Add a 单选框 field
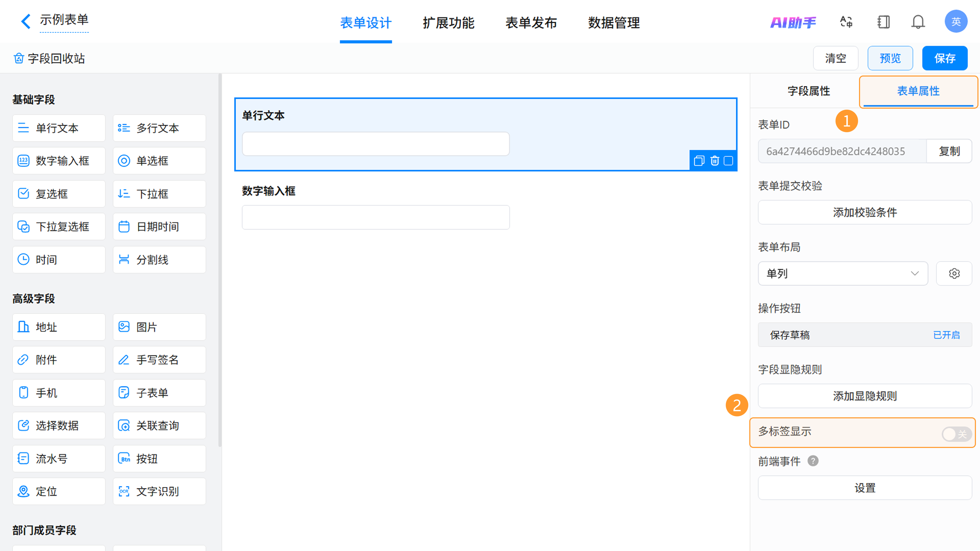Image resolution: width=980 pixels, height=551 pixels. (x=160, y=161)
